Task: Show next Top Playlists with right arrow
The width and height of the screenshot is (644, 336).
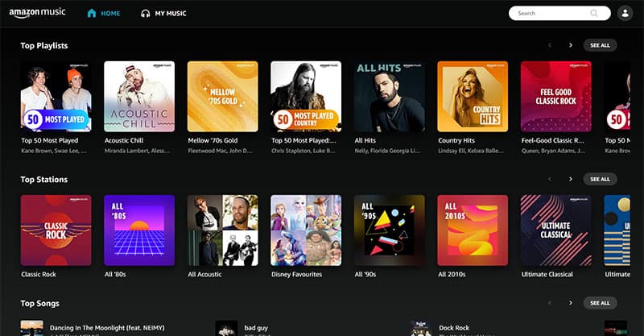Action: point(571,45)
